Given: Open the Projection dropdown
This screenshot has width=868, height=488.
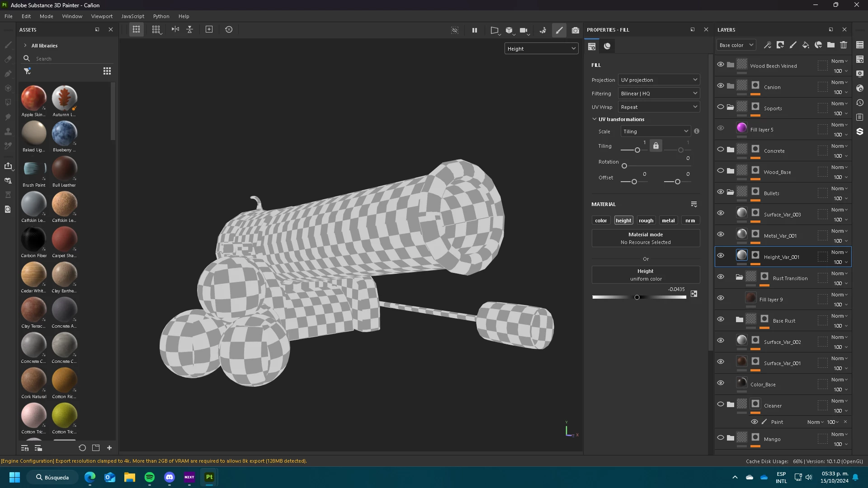Looking at the screenshot, I should (x=659, y=80).
